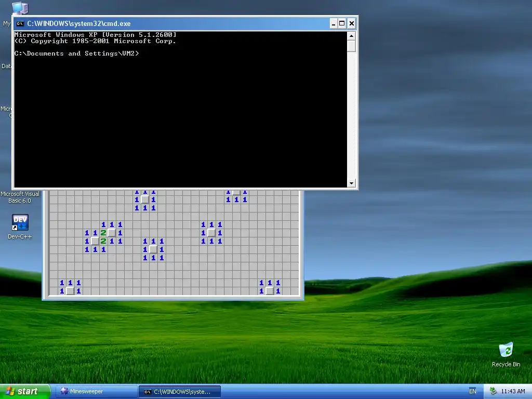Image resolution: width=532 pixels, height=399 pixels.
Task: Reveal Minesweeper covered cell right of upper green 2
Action: 112,233
